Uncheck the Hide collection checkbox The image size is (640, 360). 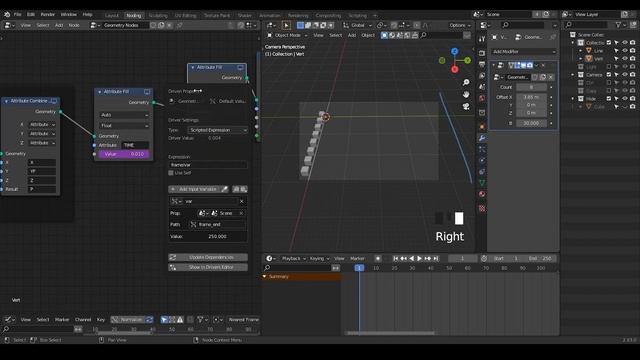tap(609, 98)
